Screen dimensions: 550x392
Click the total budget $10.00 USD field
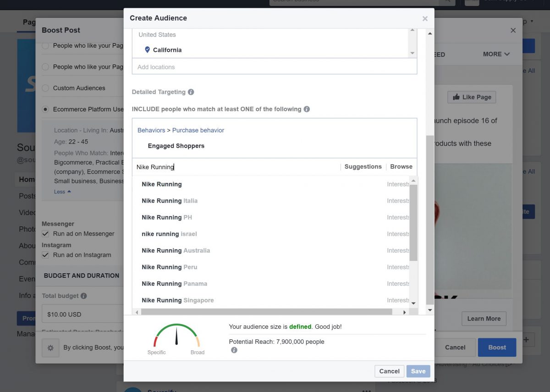click(x=82, y=315)
